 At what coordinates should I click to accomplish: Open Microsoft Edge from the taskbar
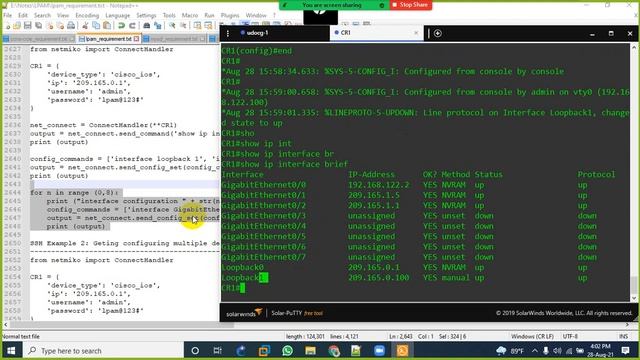pos(241,351)
